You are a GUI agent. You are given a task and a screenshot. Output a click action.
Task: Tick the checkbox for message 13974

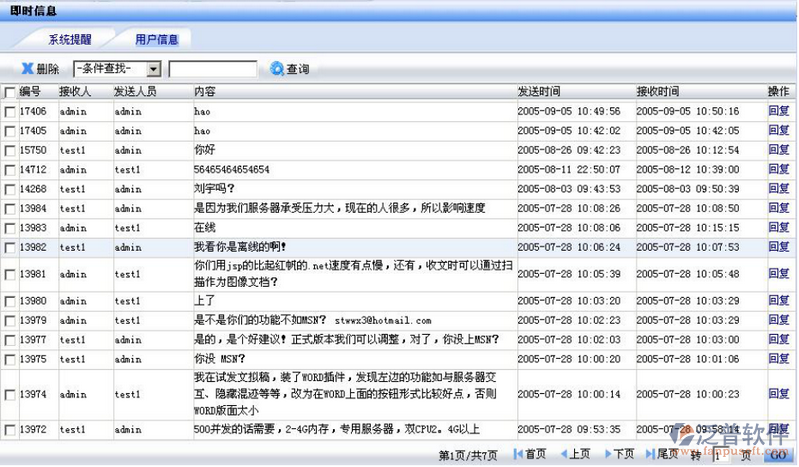click(10, 395)
